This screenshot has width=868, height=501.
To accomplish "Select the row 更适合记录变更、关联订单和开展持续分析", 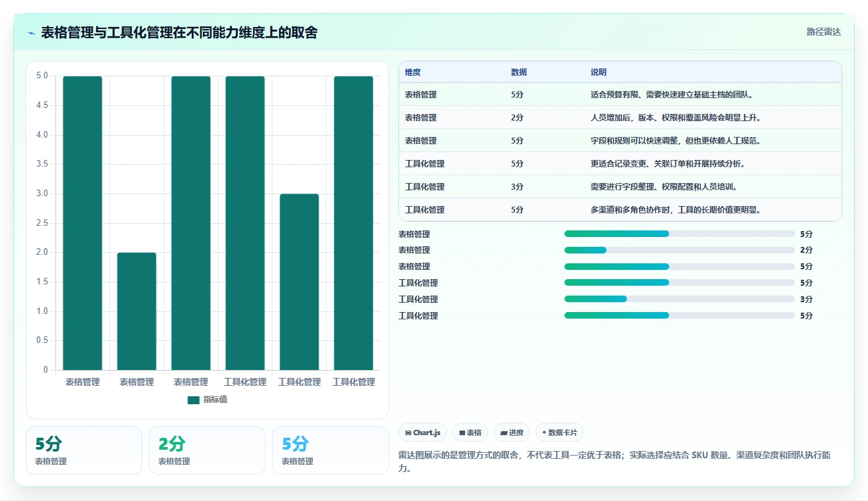I will coord(620,164).
